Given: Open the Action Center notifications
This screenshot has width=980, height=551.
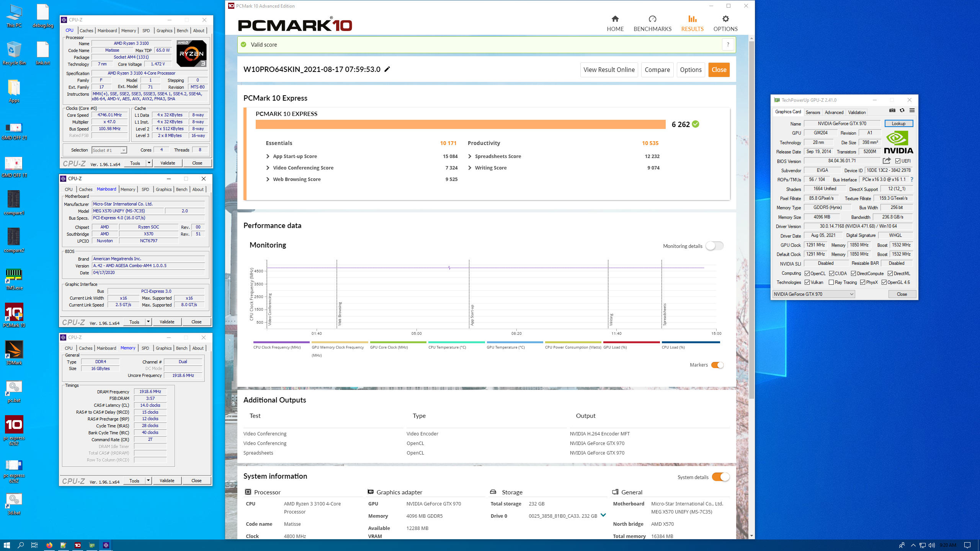Looking at the screenshot, I should pyautogui.click(x=967, y=545).
